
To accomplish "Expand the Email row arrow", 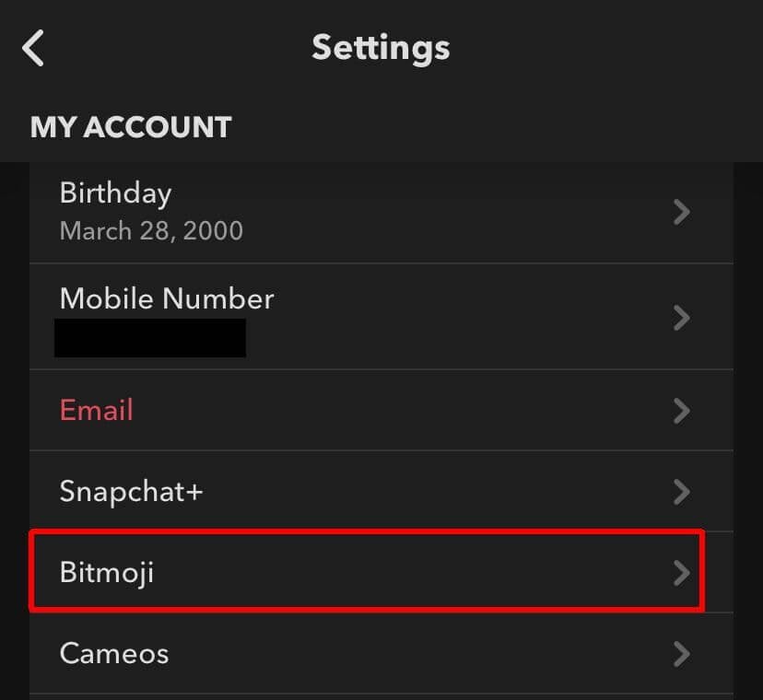I will [682, 411].
